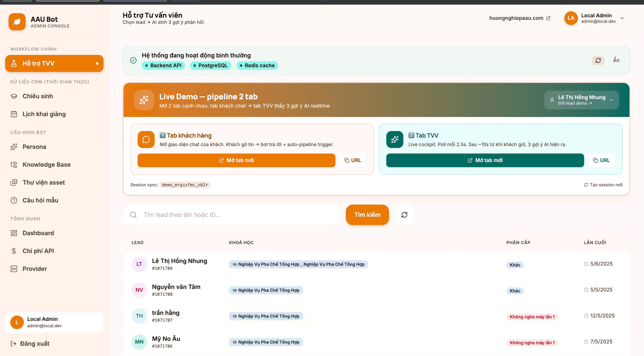Viewport: 644px width, 356px height.
Task: Click the system status check icon
Action: pyautogui.click(x=133, y=60)
